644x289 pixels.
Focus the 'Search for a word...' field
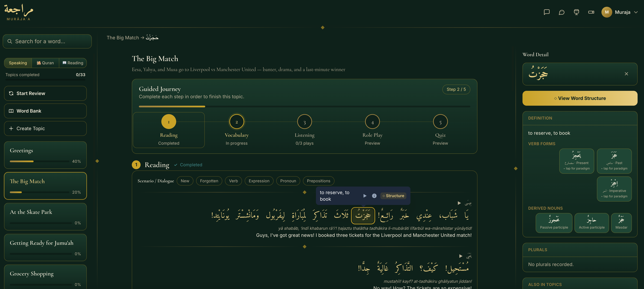pyautogui.click(x=47, y=41)
